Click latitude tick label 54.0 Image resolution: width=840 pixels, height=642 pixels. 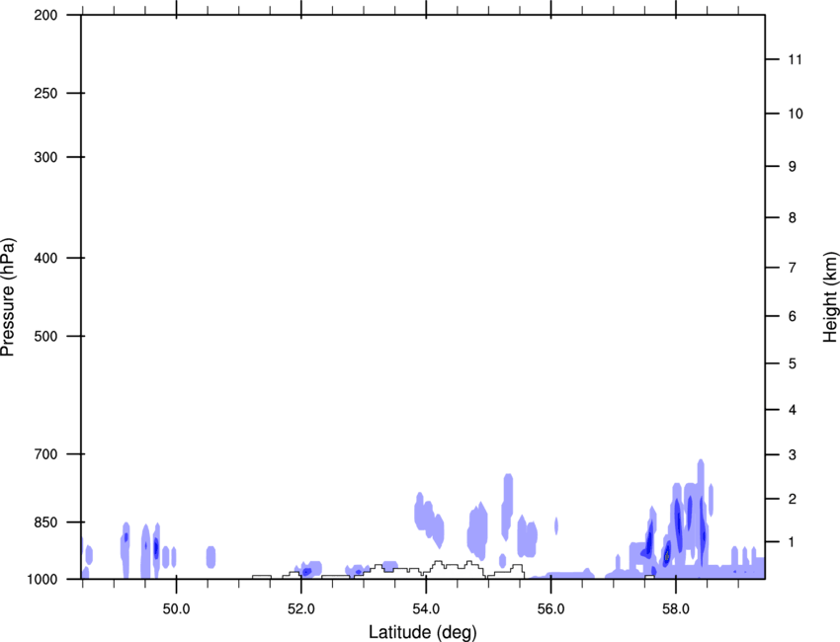tap(426, 609)
